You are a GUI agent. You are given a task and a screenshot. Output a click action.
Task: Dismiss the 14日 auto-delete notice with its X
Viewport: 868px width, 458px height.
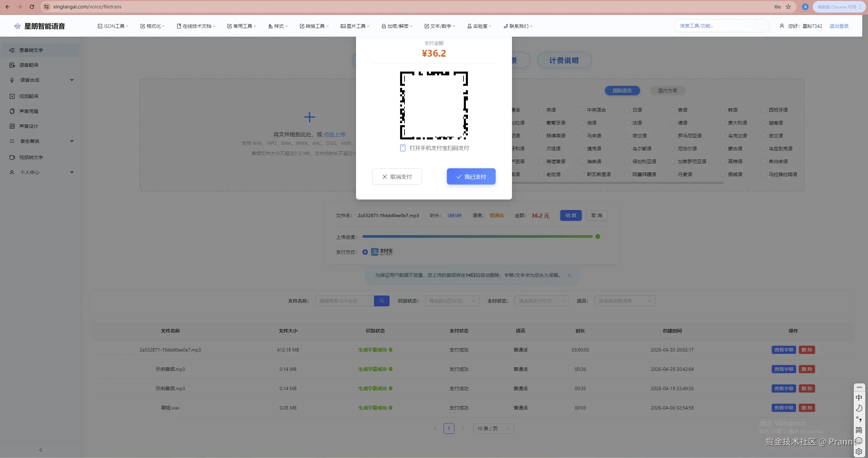(569, 275)
